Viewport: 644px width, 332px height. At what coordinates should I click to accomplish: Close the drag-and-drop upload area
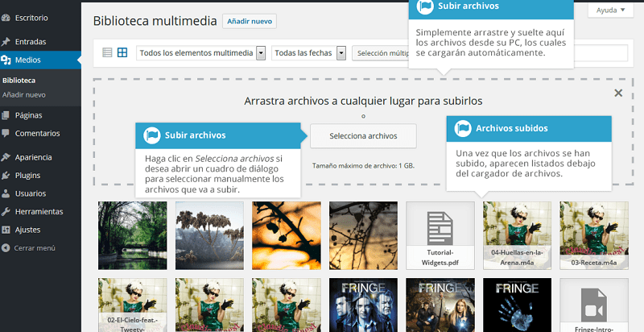(618, 93)
